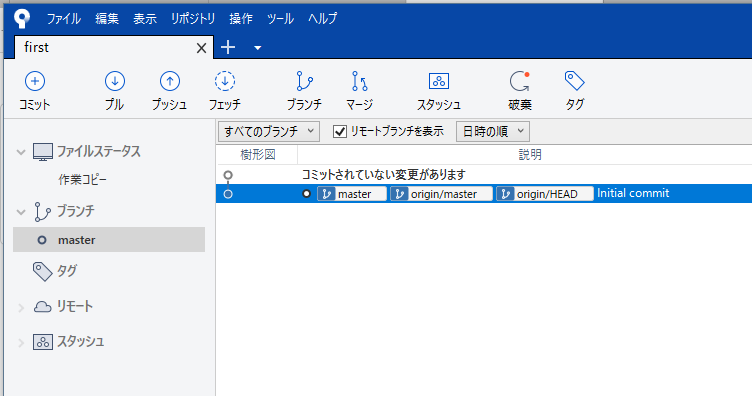Select master branch in the sidebar
The image size is (752, 396).
click(109, 240)
